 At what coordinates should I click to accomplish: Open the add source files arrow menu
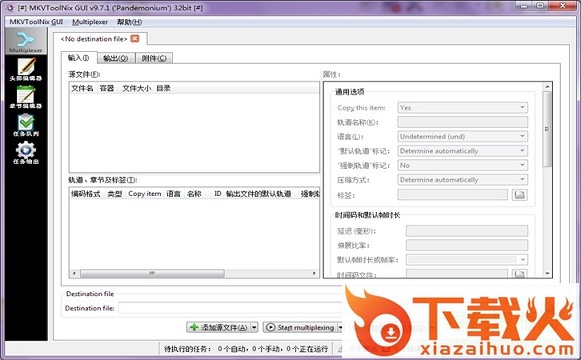pos(254,327)
